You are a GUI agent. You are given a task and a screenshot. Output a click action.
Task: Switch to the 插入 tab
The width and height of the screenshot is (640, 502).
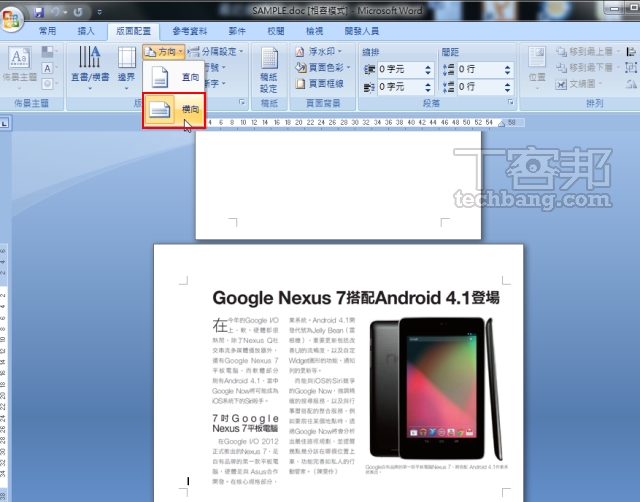86,31
